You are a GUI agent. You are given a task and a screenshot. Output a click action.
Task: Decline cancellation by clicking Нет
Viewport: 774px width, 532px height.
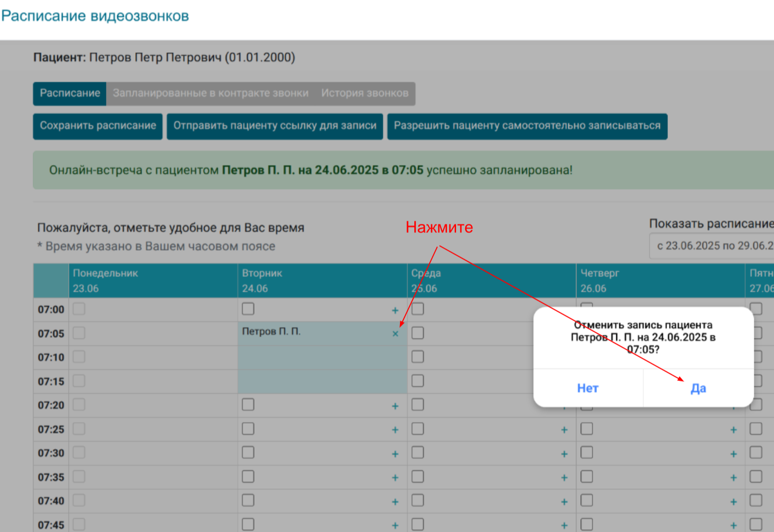[588, 388]
